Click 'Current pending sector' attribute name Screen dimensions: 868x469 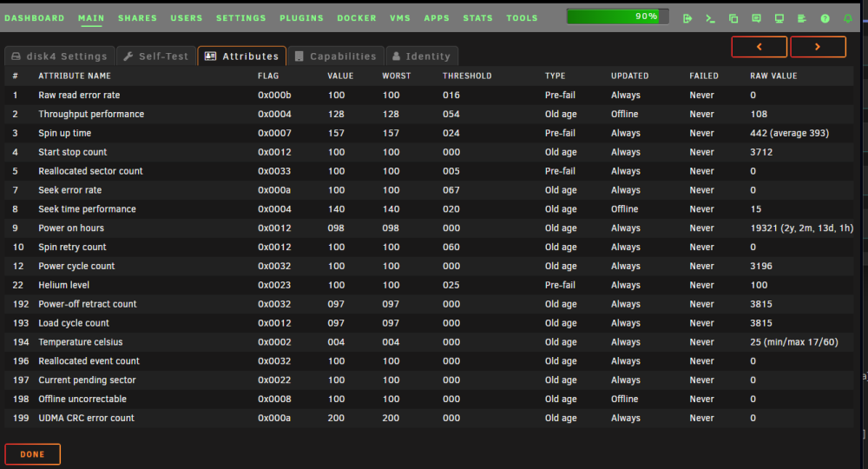[x=87, y=380]
